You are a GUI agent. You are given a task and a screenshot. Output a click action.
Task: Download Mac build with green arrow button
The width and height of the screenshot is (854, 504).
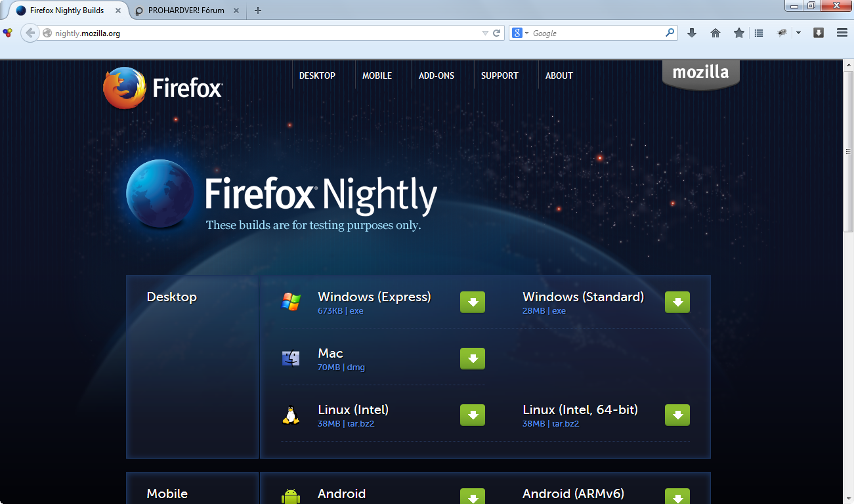(473, 358)
